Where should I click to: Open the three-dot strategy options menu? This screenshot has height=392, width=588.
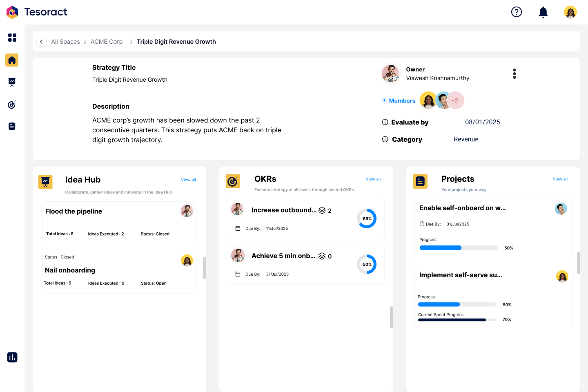pyautogui.click(x=514, y=74)
